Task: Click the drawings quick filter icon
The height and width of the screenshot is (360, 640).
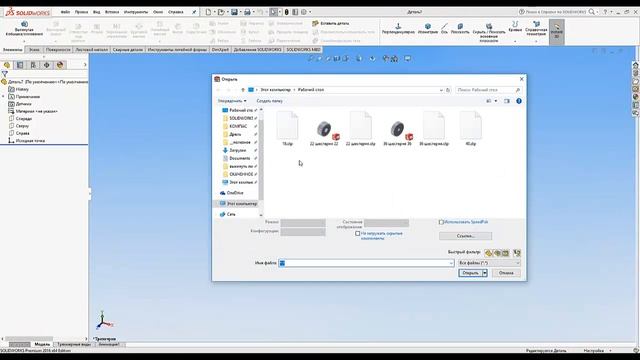Action: click(x=506, y=253)
